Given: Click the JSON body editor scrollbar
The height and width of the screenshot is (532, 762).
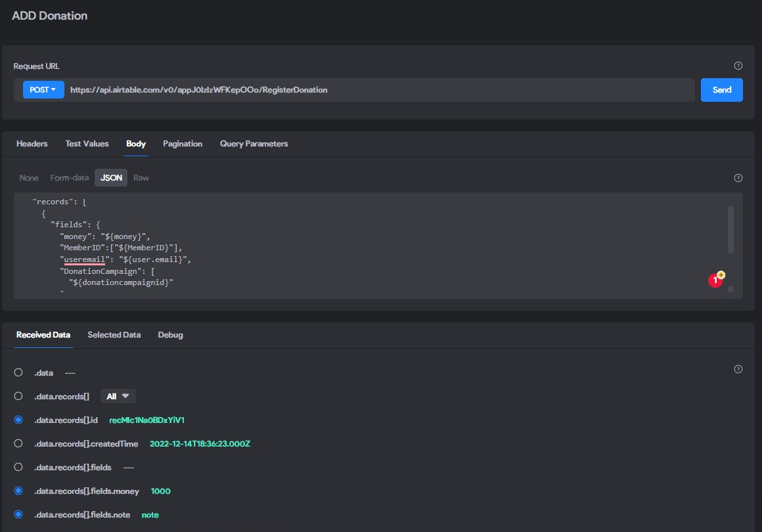Looking at the screenshot, I should [730, 230].
